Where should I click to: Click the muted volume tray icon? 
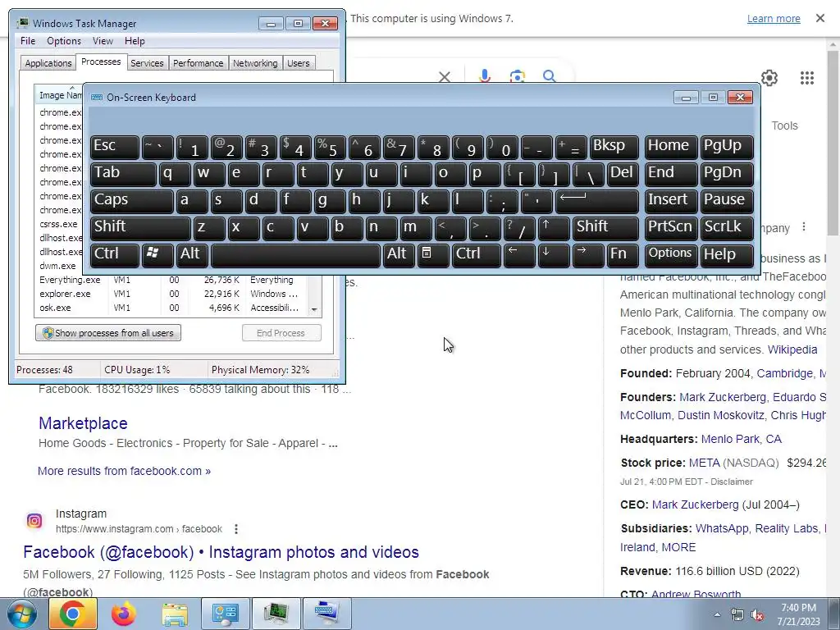[x=757, y=615]
